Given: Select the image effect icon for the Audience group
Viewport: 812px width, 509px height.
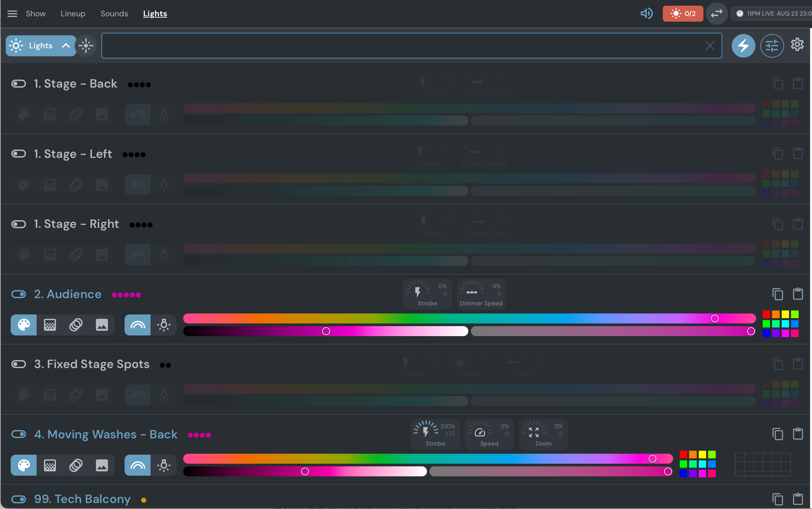Looking at the screenshot, I should (102, 325).
